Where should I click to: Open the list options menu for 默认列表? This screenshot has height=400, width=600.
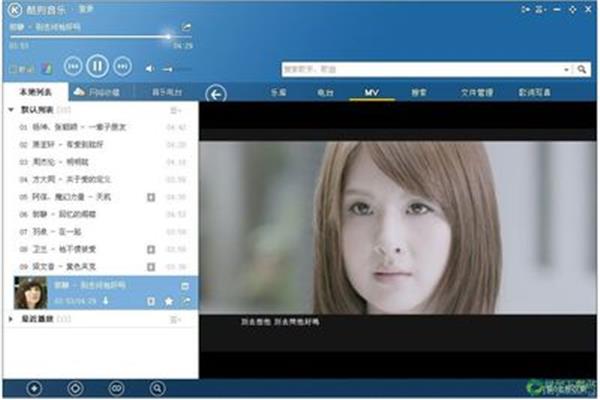coord(175,110)
